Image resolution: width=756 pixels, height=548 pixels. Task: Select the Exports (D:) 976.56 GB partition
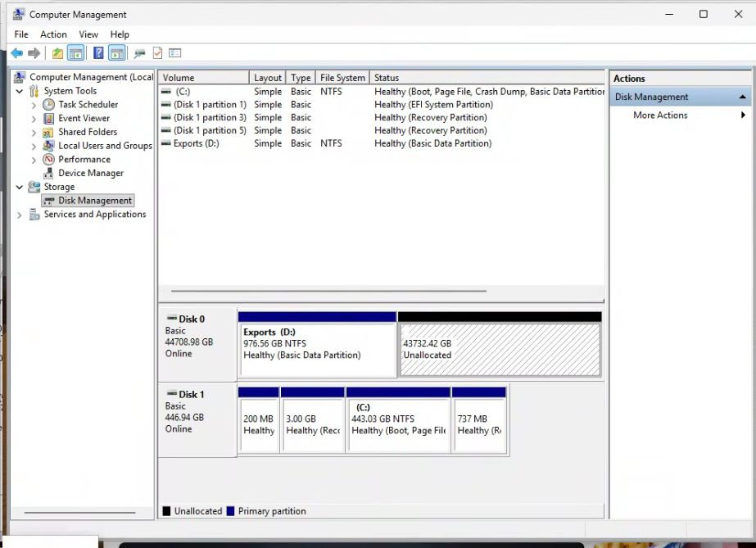pyautogui.click(x=317, y=345)
